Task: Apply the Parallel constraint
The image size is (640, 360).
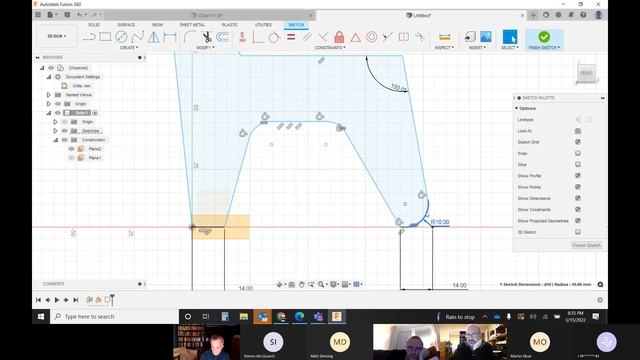Action: [307, 37]
